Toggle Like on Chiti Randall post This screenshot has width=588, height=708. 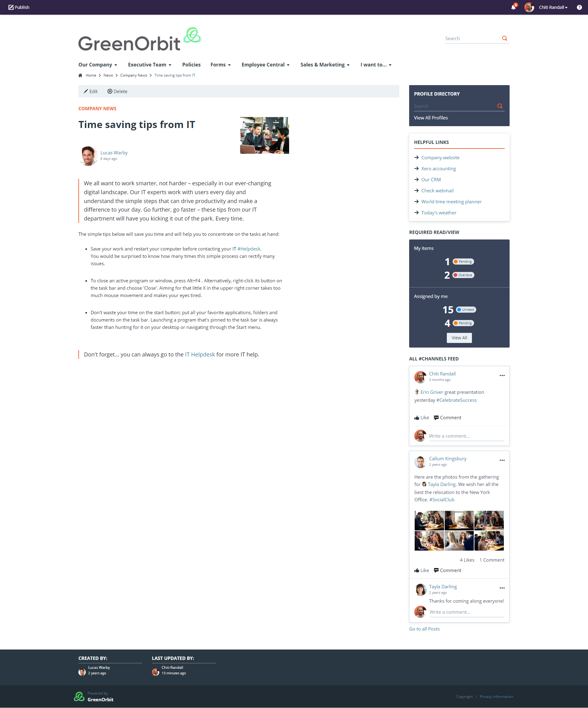tap(422, 417)
